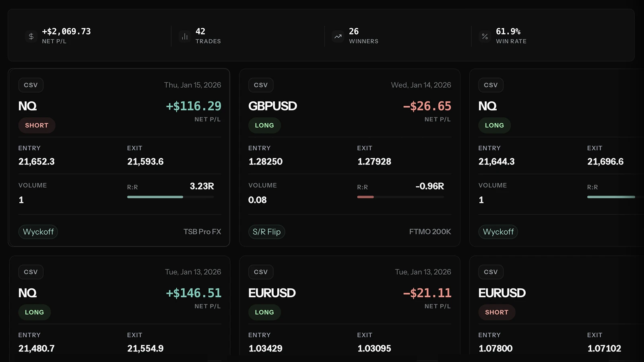Click the CSV badge on EURUSD long card
644x362 pixels.
261,272
